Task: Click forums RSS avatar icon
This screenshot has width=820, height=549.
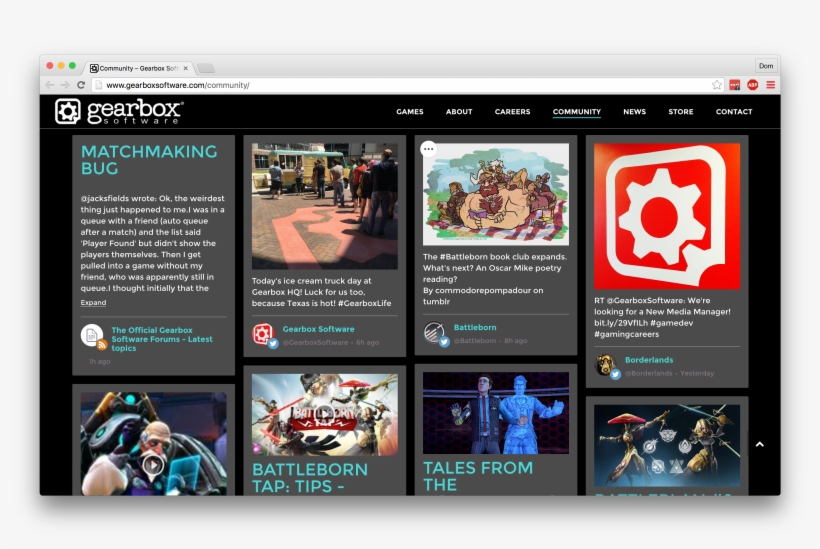Action: [x=93, y=336]
